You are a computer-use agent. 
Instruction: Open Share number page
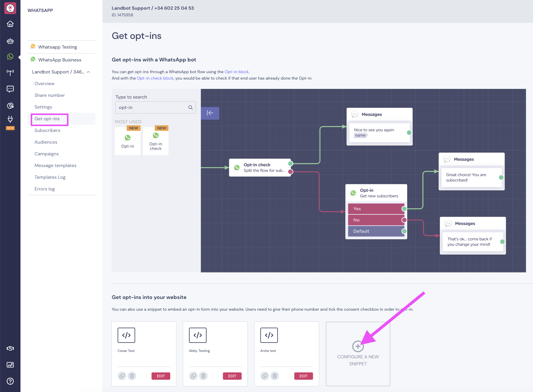click(x=49, y=95)
